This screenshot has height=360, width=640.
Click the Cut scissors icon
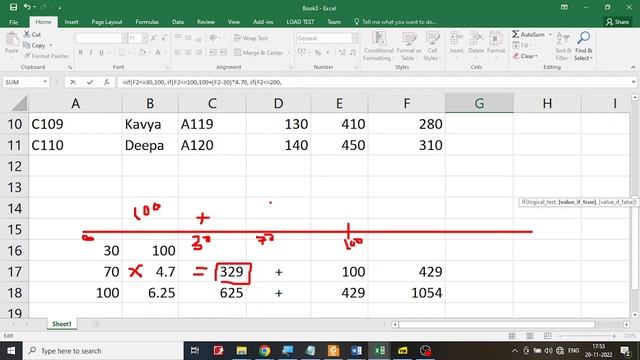coord(27,34)
